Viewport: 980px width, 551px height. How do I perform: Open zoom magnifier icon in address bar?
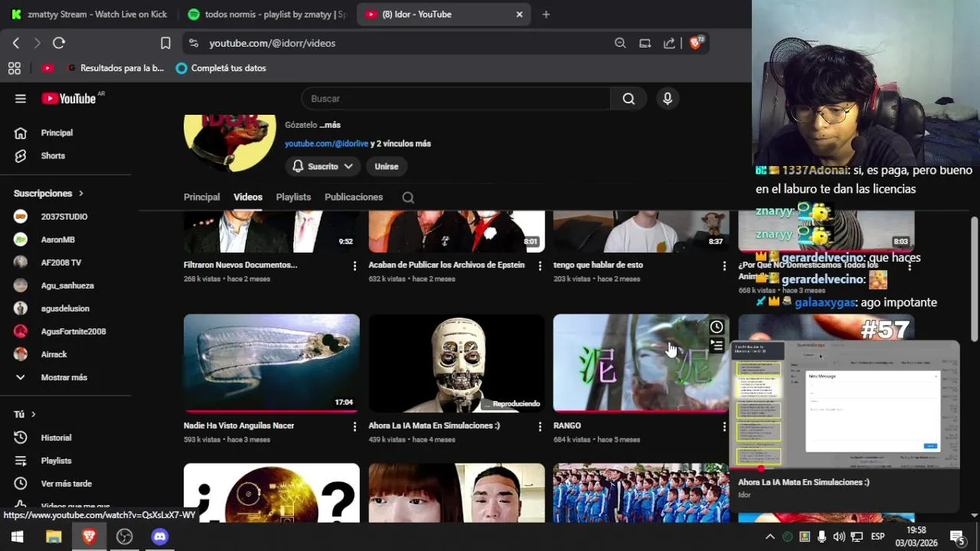click(620, 43)
